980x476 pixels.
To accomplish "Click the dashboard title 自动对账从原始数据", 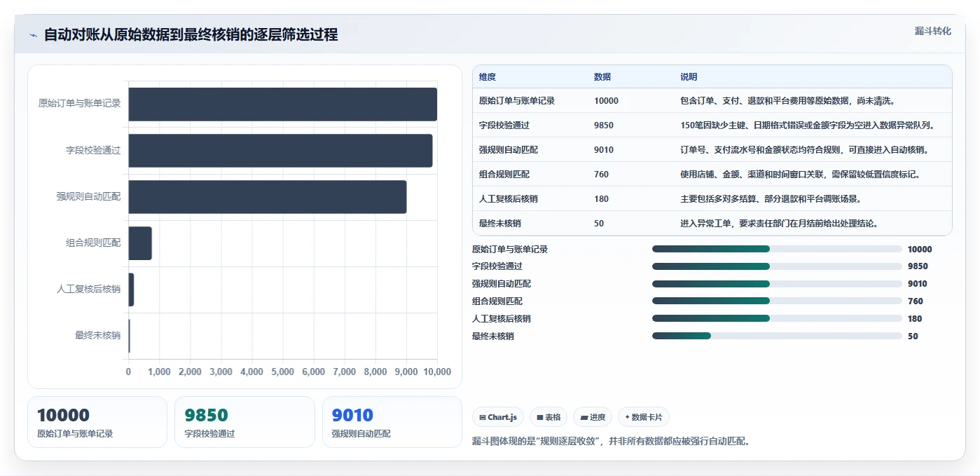I will coord(191,35).
